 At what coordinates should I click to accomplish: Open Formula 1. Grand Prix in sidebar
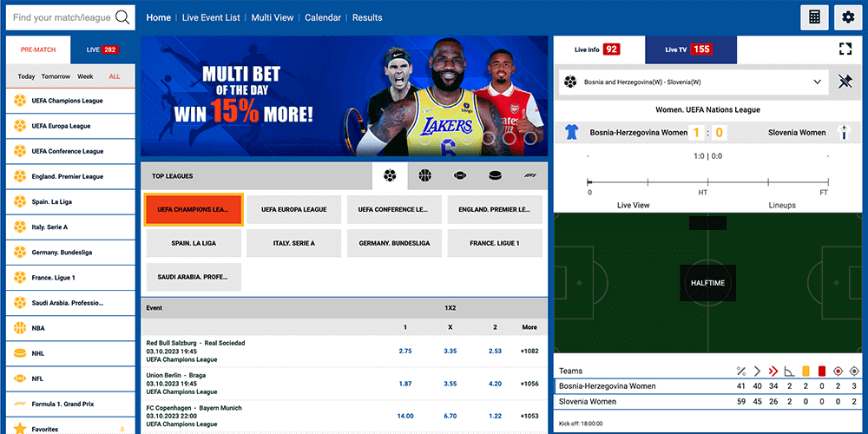pos(70,404)
